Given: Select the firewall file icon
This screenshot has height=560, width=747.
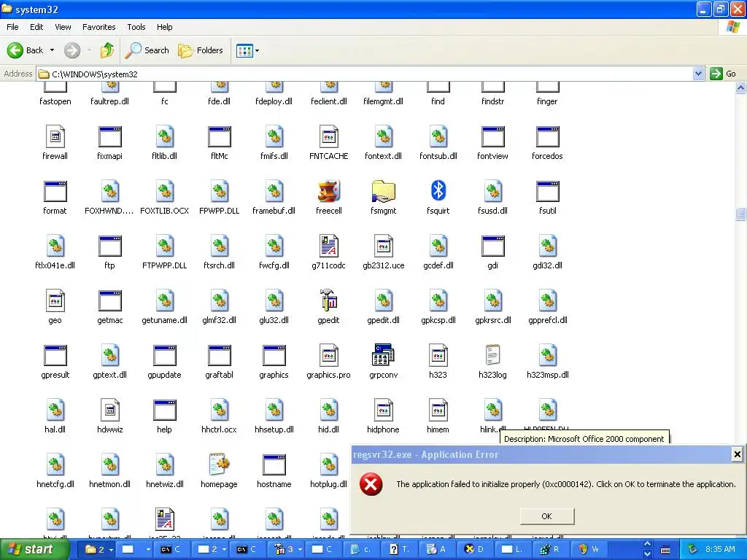Looking at the screenshot, I should coord(55,136).
